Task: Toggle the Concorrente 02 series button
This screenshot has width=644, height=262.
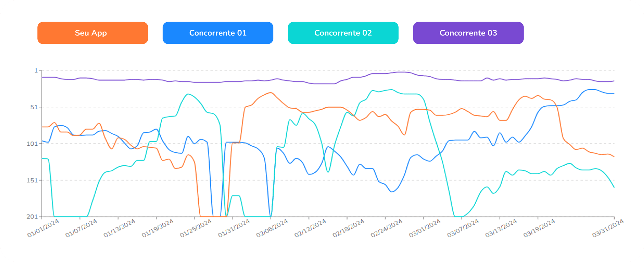Action: [x=343, y=33]
